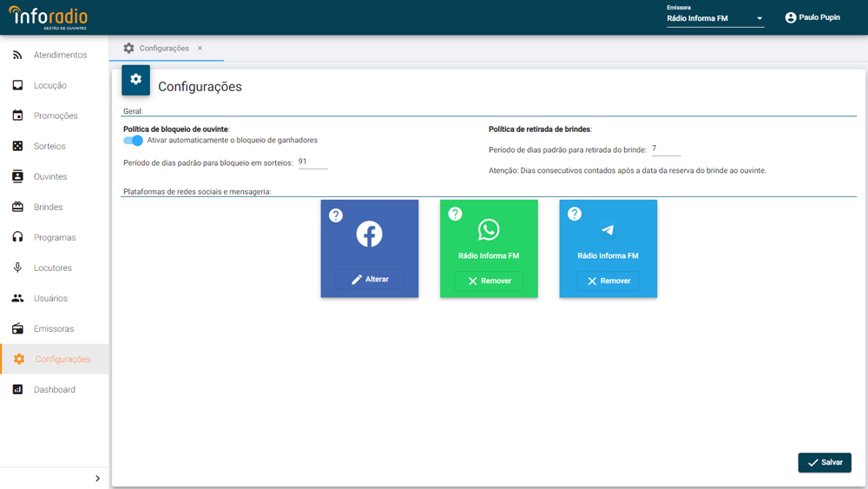Click the user account avatar icon
Image resolution: width=868 pixels, height=489 pixels.
791,17
